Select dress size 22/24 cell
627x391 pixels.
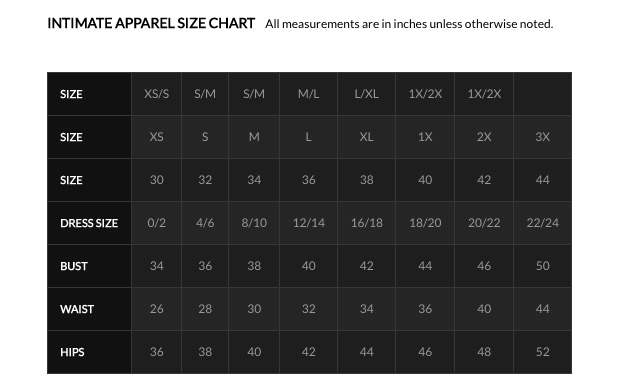click(542, 223)
